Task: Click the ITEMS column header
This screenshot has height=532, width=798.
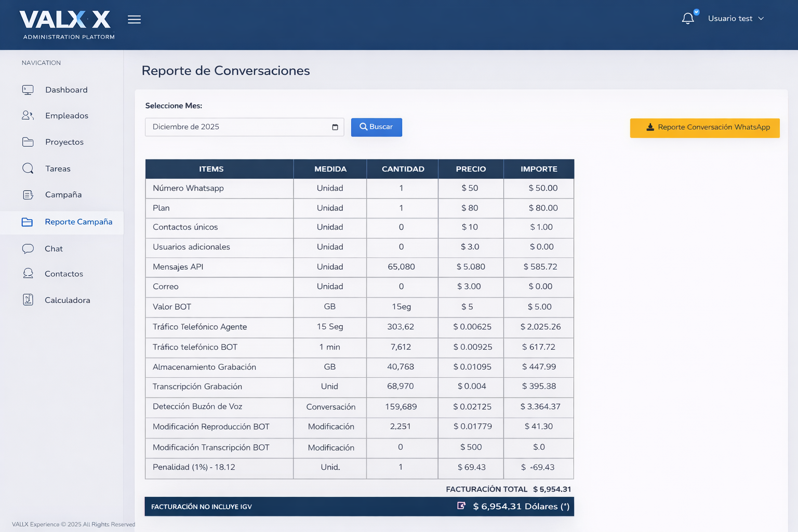Action: click(x=211, y=169)
